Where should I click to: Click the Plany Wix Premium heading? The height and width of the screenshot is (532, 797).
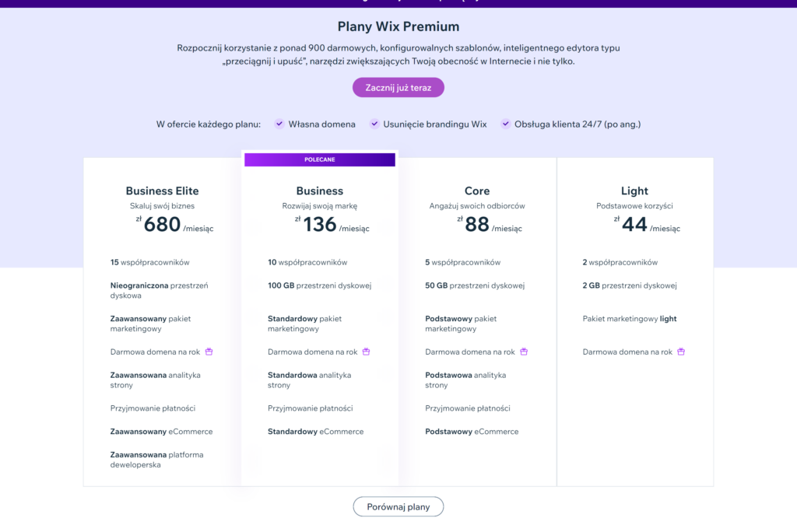click(x=398, y=27)
